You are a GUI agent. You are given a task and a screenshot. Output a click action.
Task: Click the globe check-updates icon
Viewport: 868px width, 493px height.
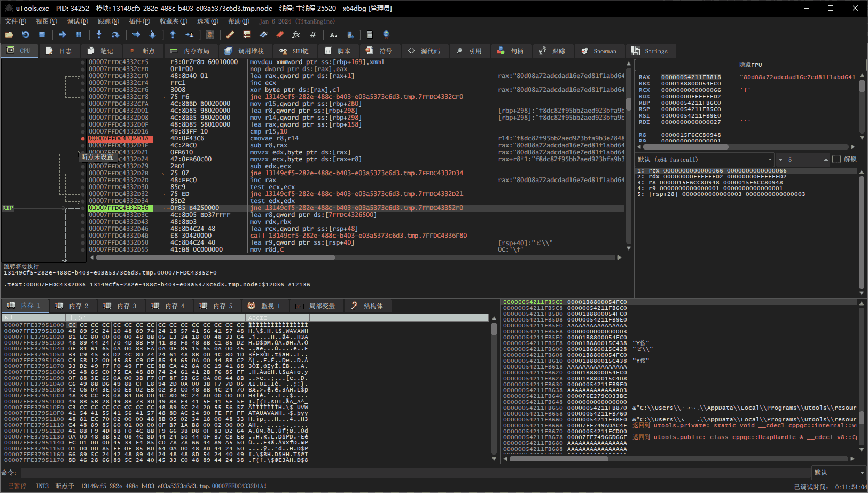pyautogui.click(x=386, y=35)
